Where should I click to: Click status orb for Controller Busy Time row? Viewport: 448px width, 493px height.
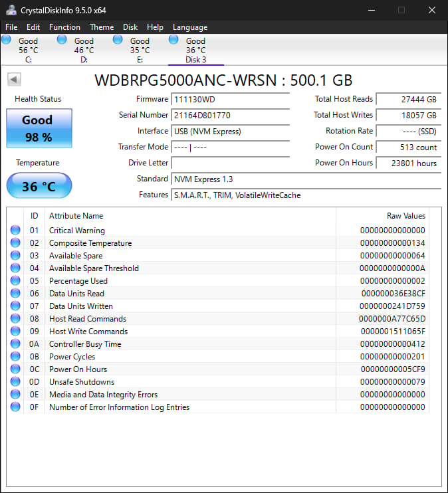[15, 344]
